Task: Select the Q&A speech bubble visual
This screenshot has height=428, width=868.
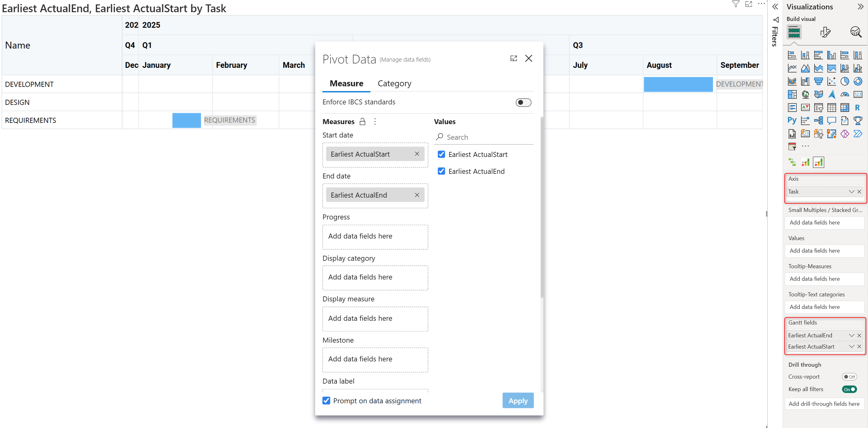Action: (x=831, y=121)
